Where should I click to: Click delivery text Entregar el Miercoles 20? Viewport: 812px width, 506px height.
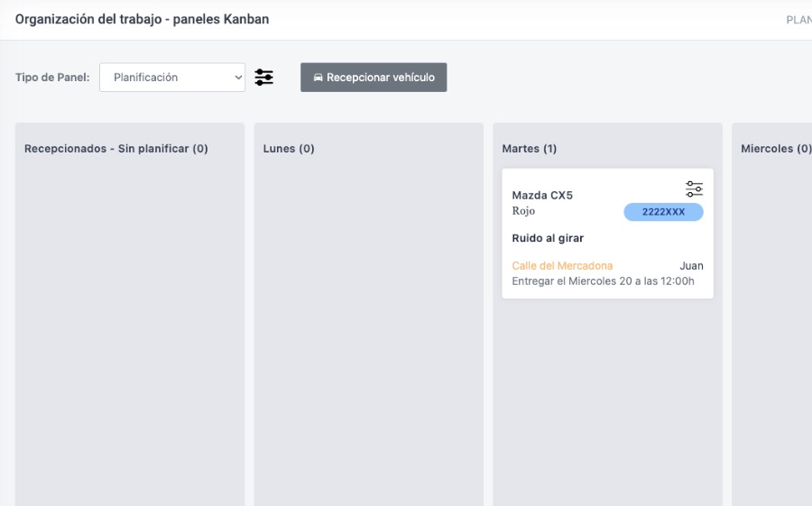(x=603, y=281)
